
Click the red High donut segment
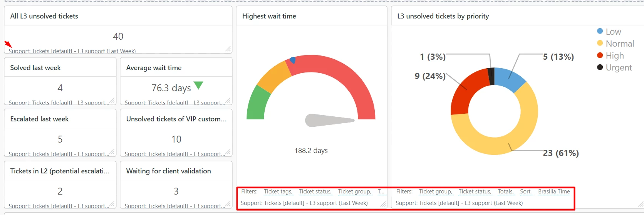tap(465, 92)
